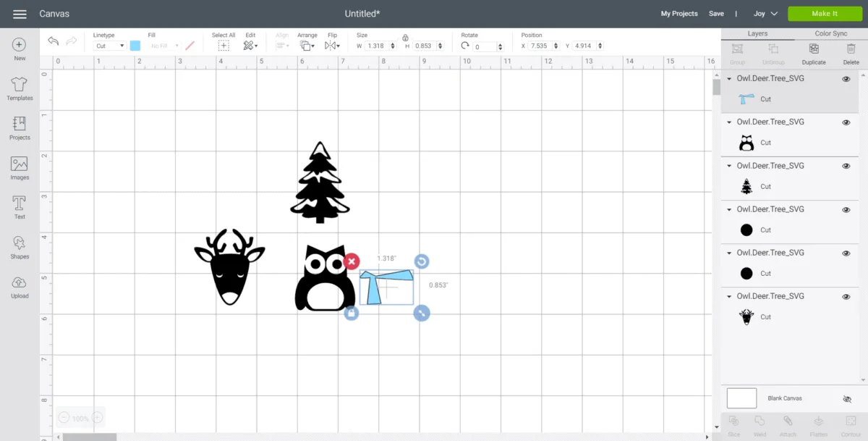
Task: Delete the selected layer using trash icon
Action: click(x=851, y=52)
